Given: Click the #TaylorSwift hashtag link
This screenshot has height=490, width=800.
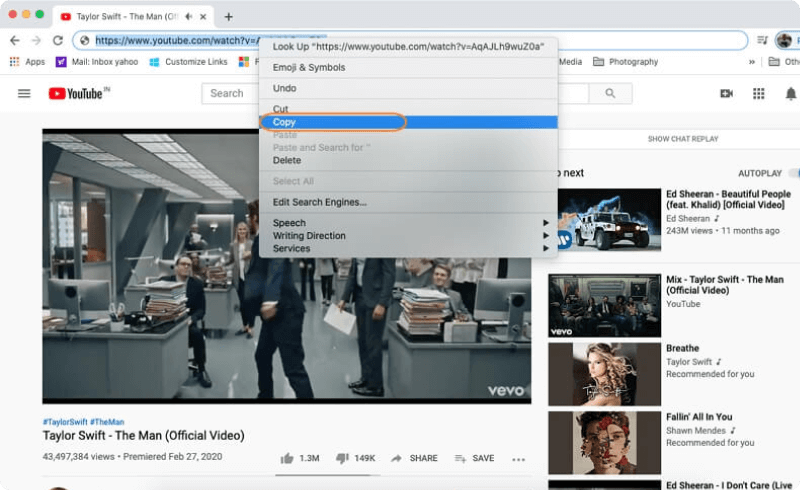Looking at the screenshot, I should tap(64, 422).
